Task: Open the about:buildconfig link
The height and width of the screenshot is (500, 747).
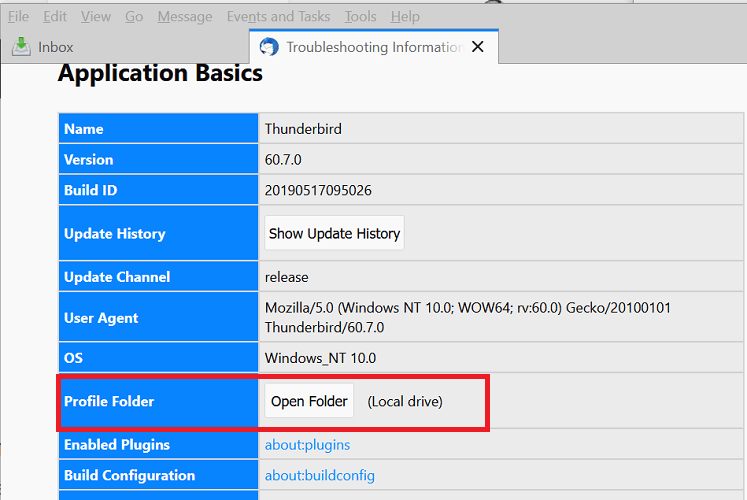Action: pos(320,475)
